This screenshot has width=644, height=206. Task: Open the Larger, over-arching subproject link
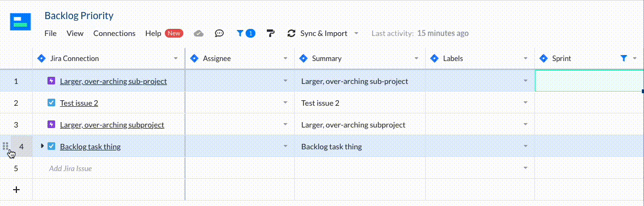(112, 125)
